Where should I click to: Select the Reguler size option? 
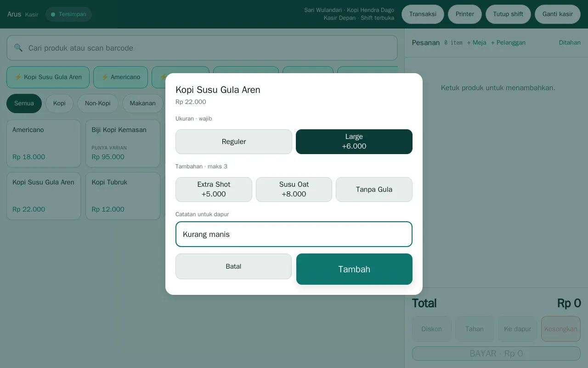coord(234,142)
